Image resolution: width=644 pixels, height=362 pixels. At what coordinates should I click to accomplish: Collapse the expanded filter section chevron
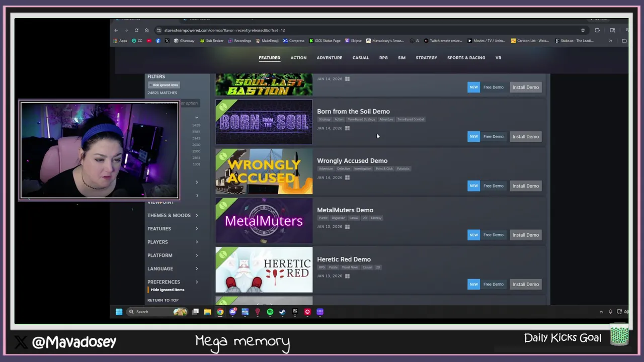pos(197,117)
